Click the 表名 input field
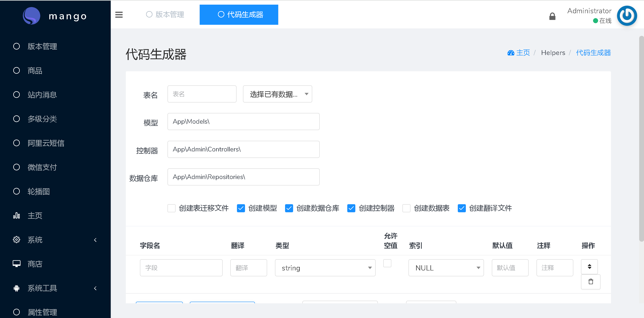Screen dimensions: 644x318 click(x=202, y=94)
